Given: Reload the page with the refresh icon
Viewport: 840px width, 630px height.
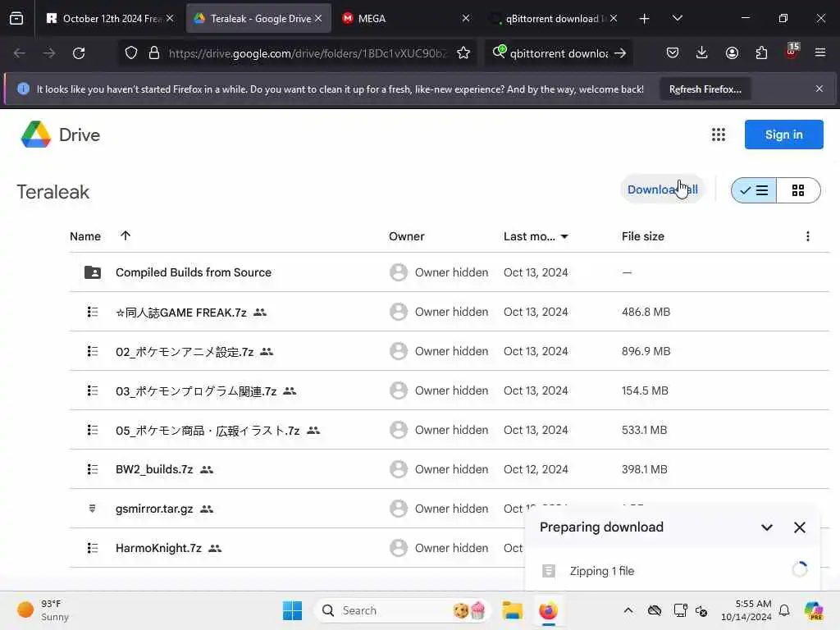Looking at the screenshot, I should point(79,53).
